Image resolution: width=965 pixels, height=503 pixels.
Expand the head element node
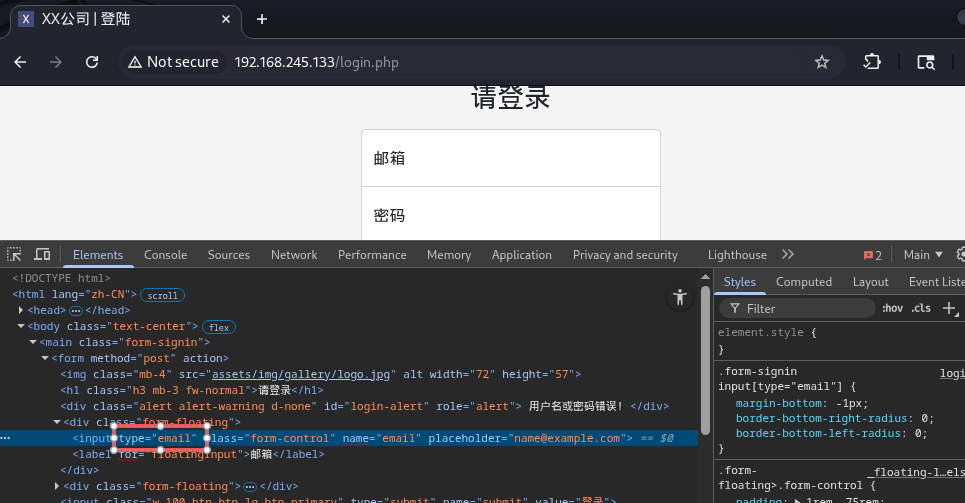click(20, 310)
